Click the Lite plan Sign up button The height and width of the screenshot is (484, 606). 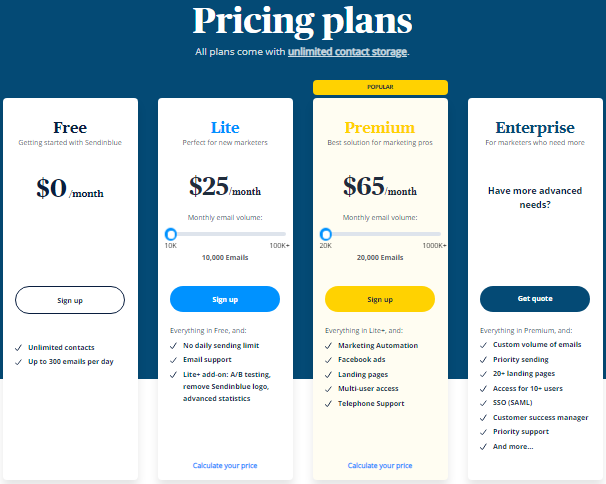(x=225, y=299)
